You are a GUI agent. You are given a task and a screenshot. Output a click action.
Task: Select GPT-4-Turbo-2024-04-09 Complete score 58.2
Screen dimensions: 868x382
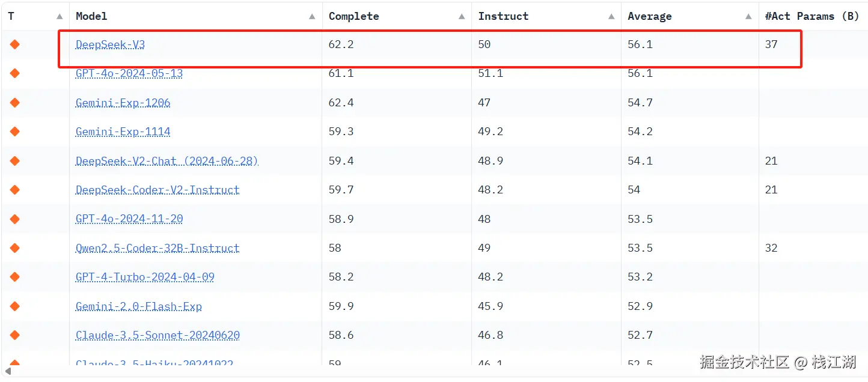341,277
